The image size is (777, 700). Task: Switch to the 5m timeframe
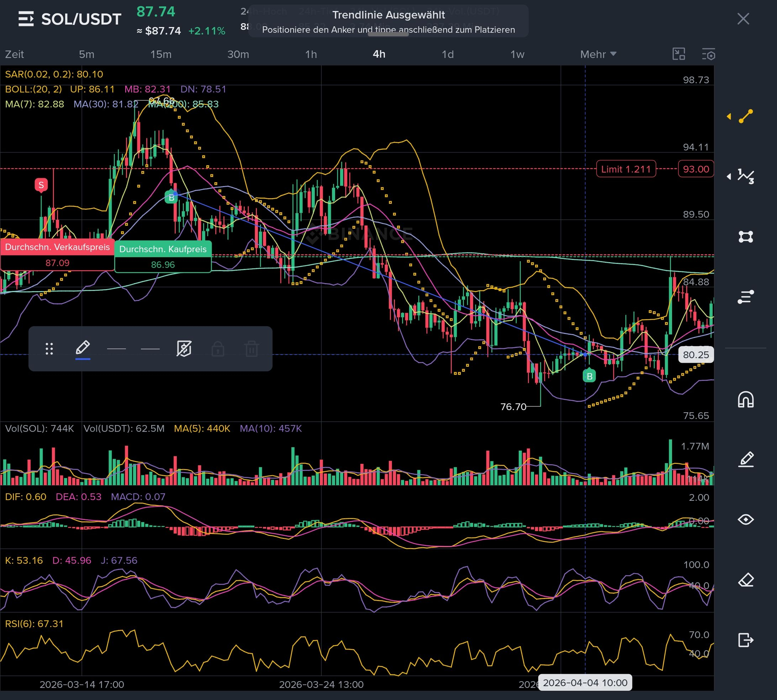(86, 54)
